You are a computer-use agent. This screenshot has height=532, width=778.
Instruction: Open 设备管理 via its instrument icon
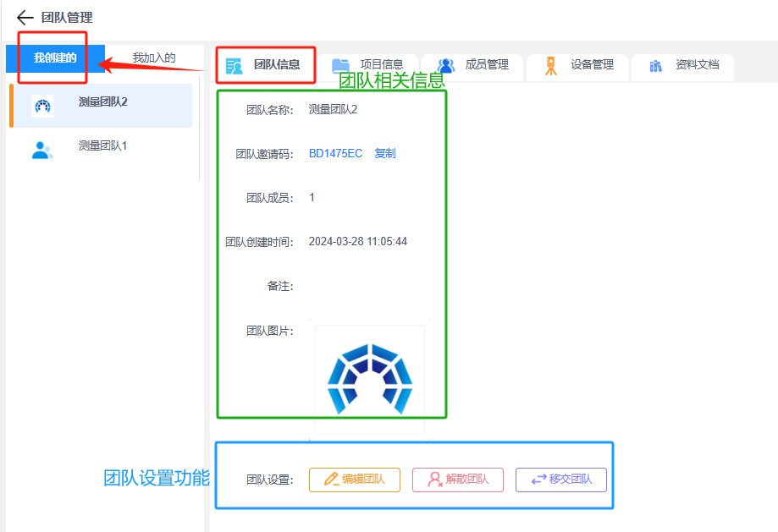(551, 65)
